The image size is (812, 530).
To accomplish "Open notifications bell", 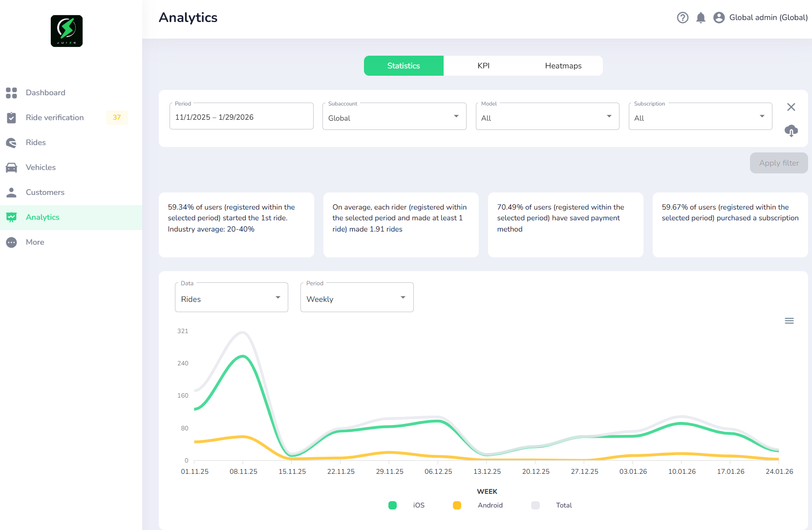I will (x=701, y=18).
